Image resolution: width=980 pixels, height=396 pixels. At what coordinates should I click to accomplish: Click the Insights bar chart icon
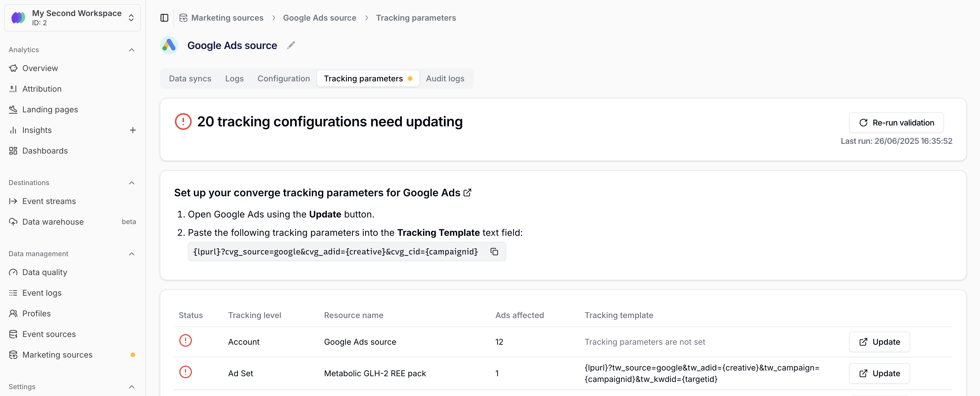tap(13, 130)
